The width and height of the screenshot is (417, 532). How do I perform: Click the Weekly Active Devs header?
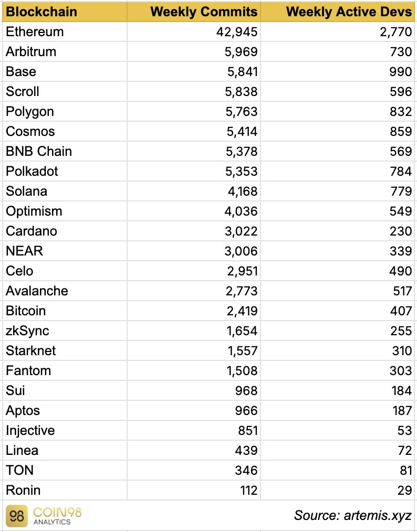349,12
